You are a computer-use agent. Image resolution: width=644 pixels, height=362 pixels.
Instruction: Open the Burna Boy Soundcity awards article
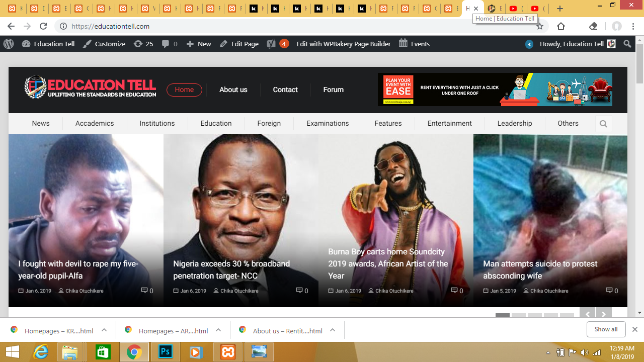click(388, 263)
